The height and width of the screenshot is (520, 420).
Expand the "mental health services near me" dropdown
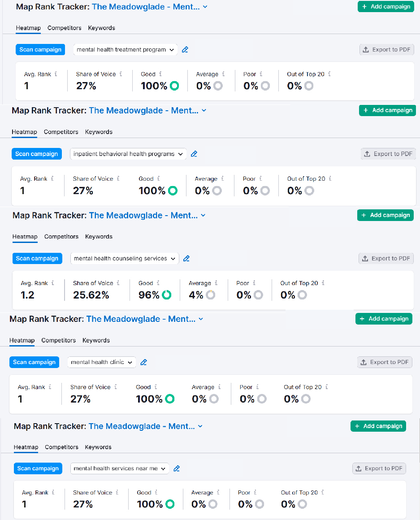[x=120, y=468]
